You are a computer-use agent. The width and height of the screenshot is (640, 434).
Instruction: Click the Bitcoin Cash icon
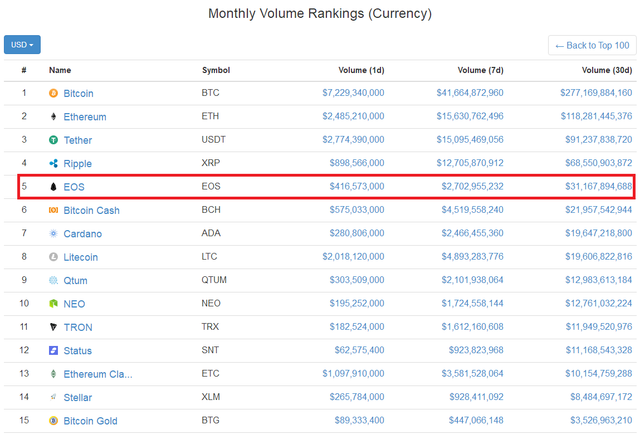click(54, 210)
